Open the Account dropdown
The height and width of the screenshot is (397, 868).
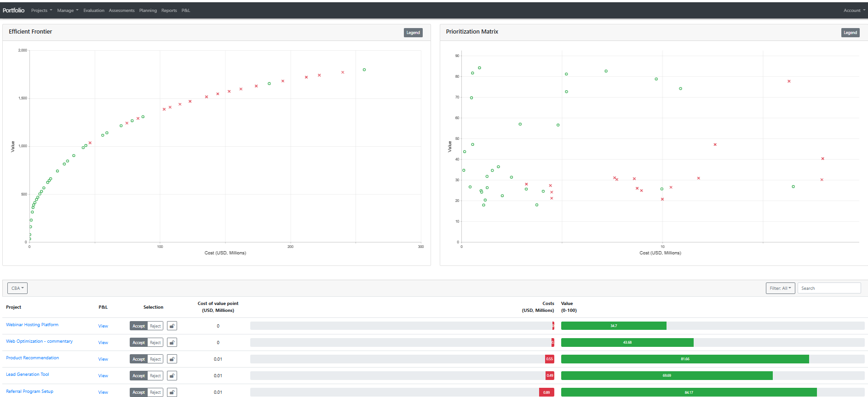tap(854, 11)
